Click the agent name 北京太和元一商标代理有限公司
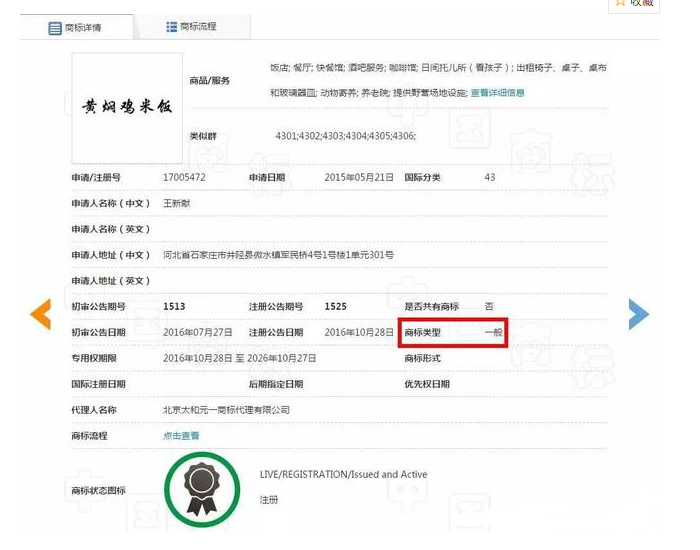 (x=226, y=410)
